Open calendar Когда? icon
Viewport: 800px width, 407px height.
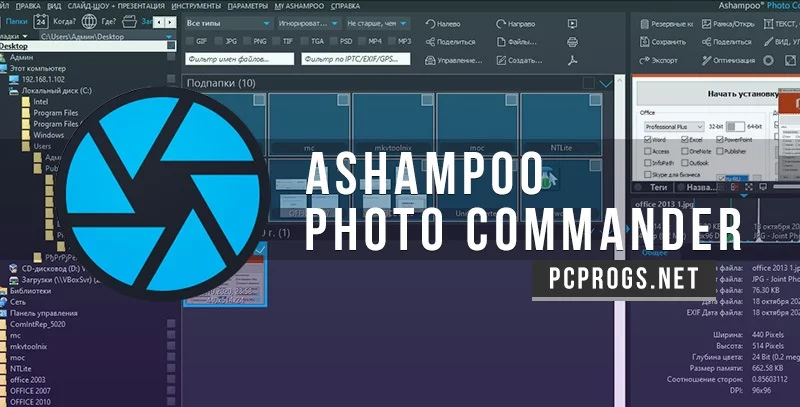click(41, 22)
